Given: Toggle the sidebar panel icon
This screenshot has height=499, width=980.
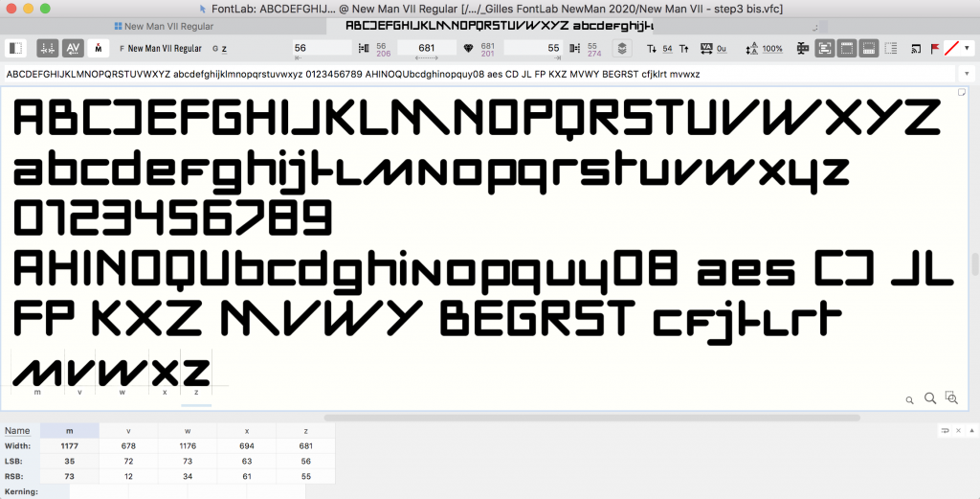Looking at the screenshot, I should pos(16,48).
